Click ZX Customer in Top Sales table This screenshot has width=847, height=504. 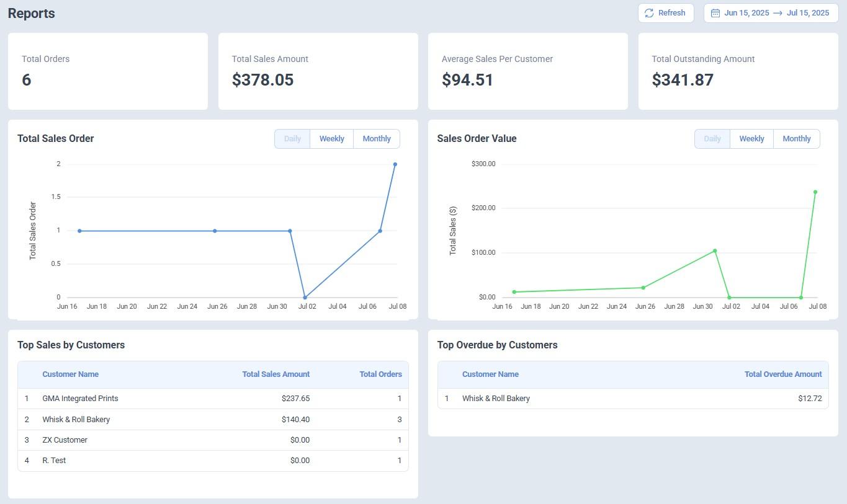pos(65,440)
